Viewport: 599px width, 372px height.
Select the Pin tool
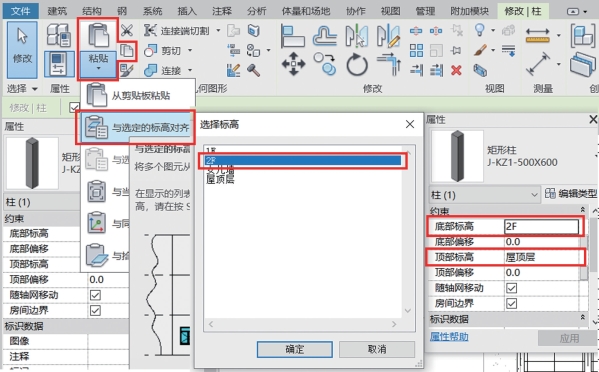point(456,50)
